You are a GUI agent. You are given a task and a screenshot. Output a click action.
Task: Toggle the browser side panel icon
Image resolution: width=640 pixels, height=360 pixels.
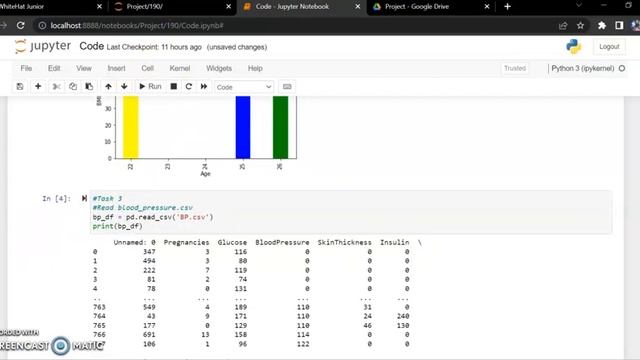619,26
